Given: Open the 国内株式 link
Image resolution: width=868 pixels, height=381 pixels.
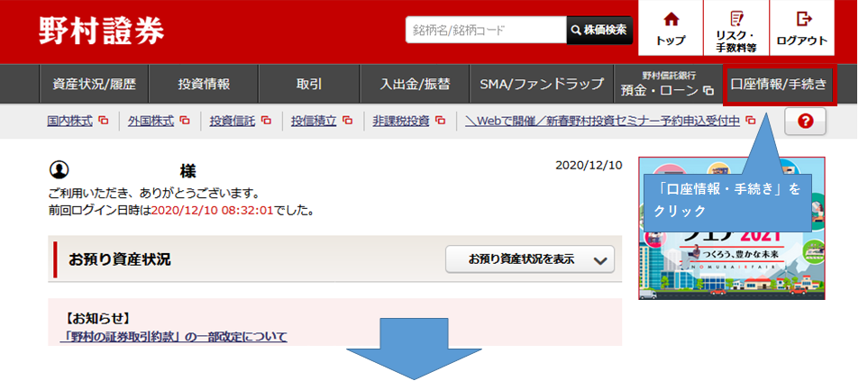Looking at the screenshot, I should coord(69,121).
